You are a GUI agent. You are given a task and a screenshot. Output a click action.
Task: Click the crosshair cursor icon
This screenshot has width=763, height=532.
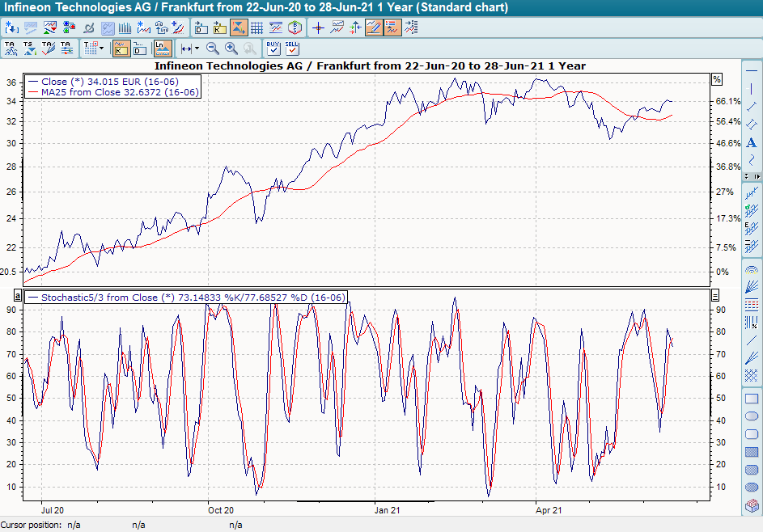tap(318, 27)
